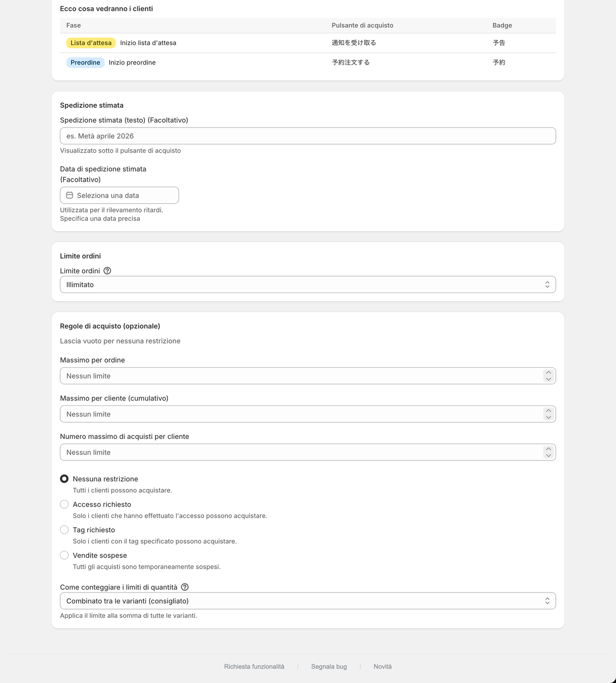616x683 pixels.
Task: Open the Segnala bug footer link
Action: [x=329, y=667]
